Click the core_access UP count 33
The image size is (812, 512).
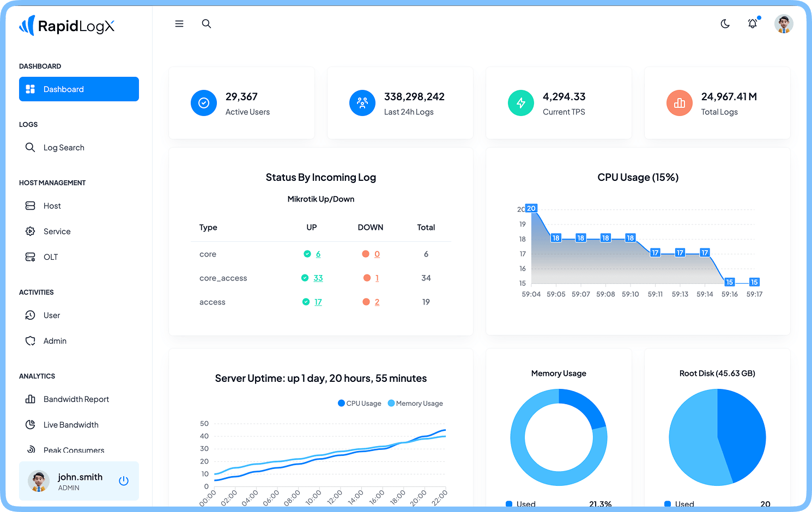[318, 278]
